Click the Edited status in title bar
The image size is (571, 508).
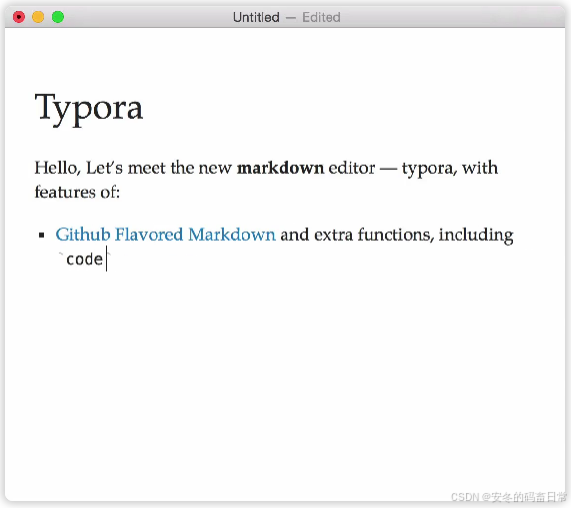[x=321, y=17]
